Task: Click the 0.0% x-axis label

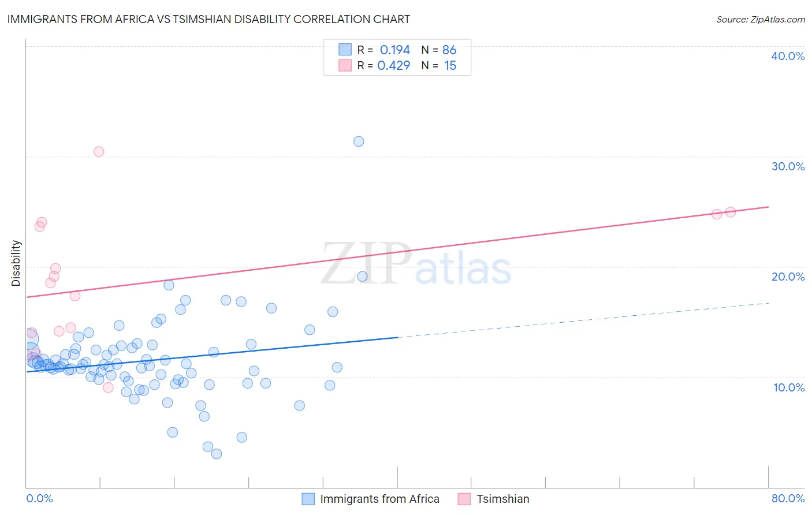Action: click(39, 498)
